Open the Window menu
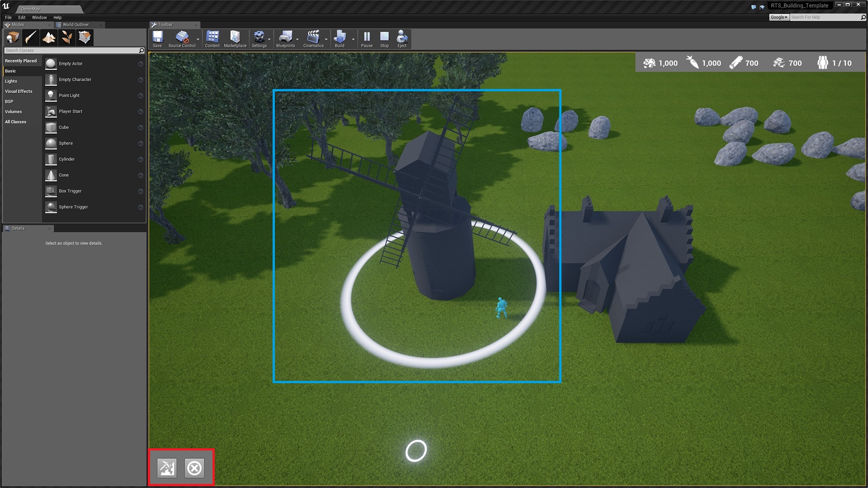868x488 pixels. [x=39, y=17]
